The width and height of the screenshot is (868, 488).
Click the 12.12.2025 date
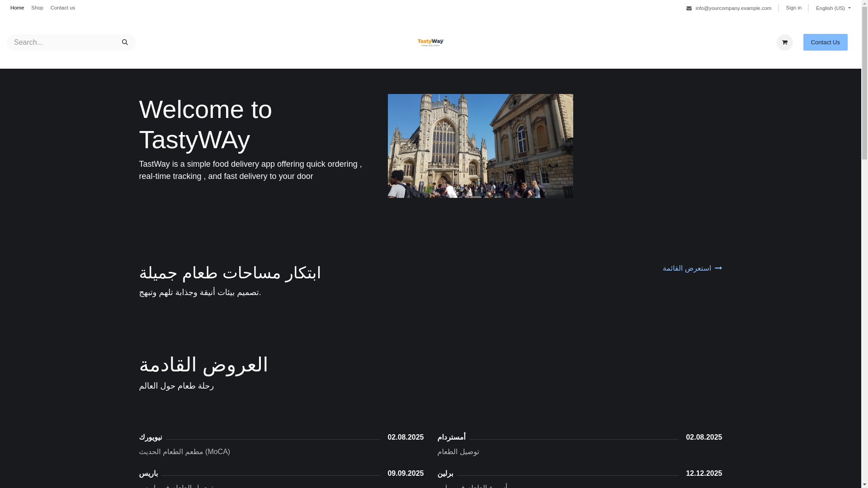704,474
